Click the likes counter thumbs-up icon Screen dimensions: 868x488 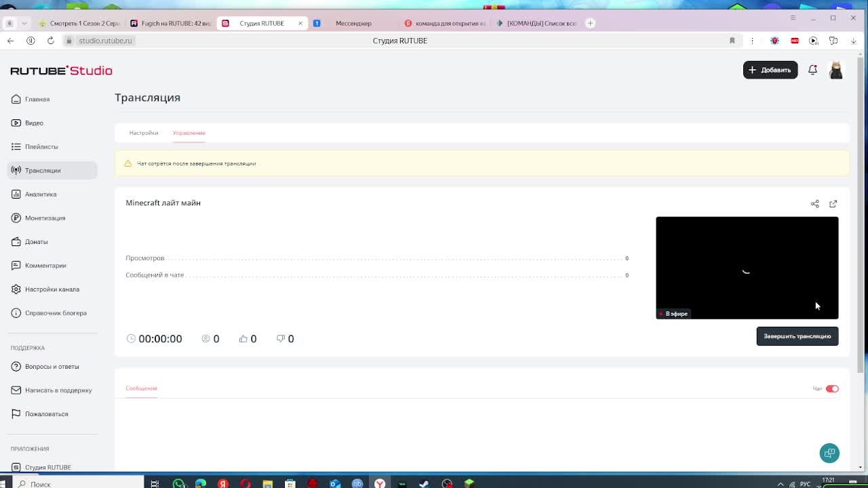click(243, 339)
